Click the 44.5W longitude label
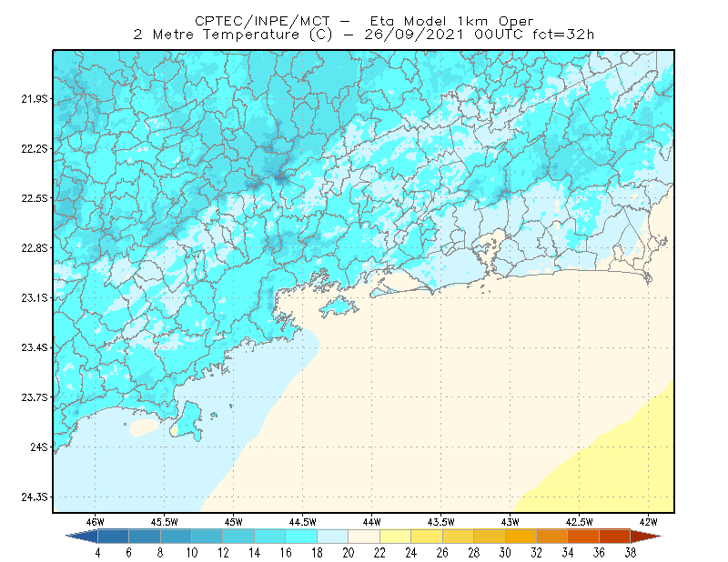Screen dimensions: 728x562 [303, 522]
